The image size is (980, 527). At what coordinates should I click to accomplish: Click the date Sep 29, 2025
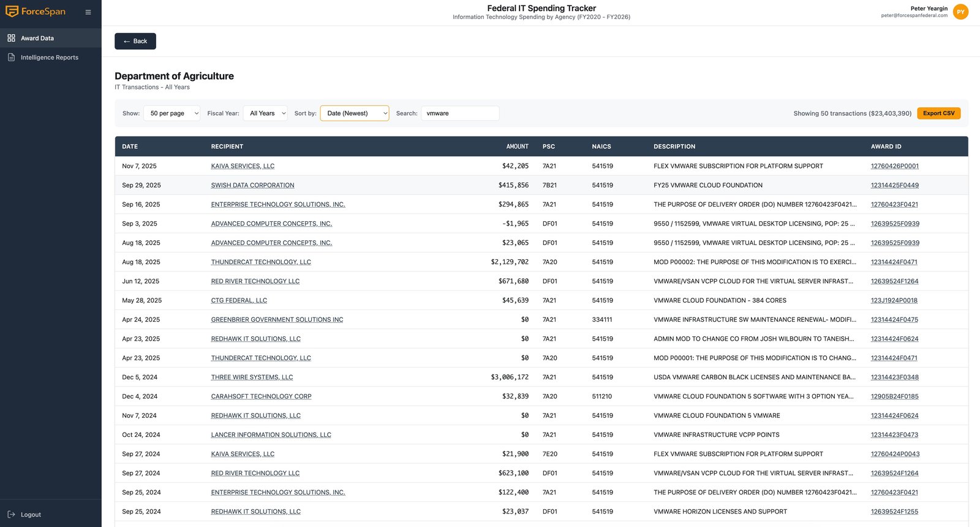[x=141, y=185]
